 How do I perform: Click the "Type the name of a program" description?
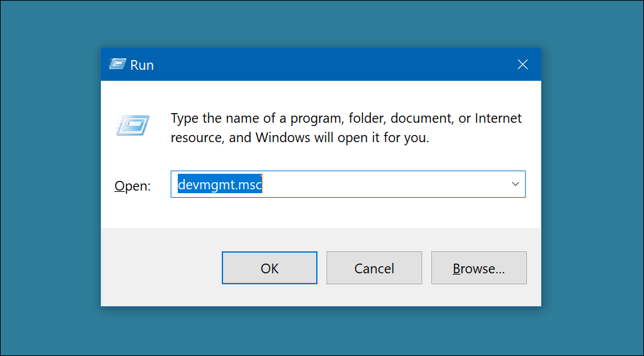pyautogui.click(x=346, y=128)
